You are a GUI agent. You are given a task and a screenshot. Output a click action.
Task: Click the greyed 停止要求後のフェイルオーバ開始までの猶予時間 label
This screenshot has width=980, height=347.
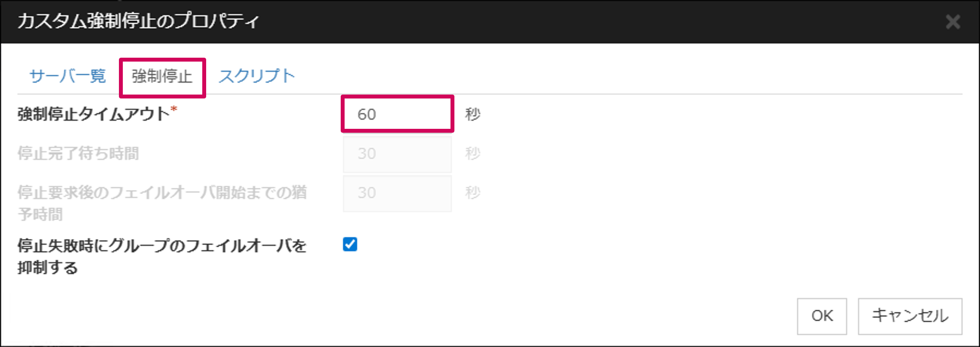[x=162, y=203]
